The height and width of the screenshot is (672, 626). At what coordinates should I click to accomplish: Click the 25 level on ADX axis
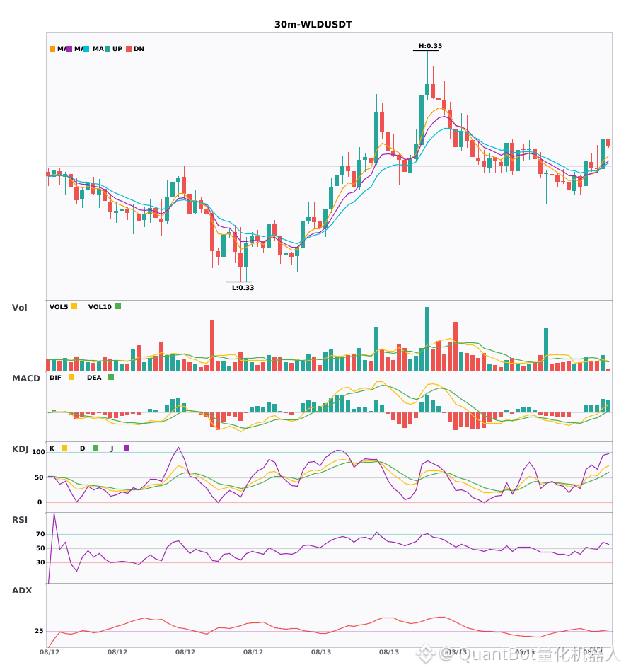coord(39,631)
